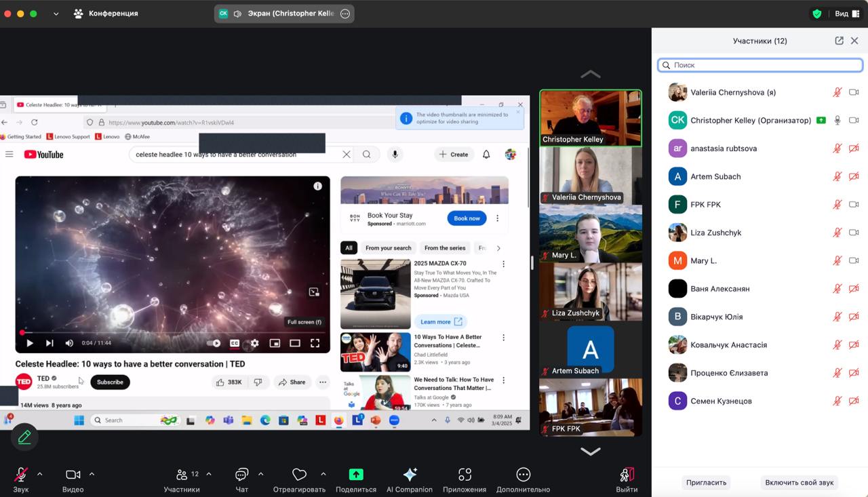Click the YouTube Subscribe button
Image resolution: width=868 pixels, height=497 pixels.
(110, 382)
